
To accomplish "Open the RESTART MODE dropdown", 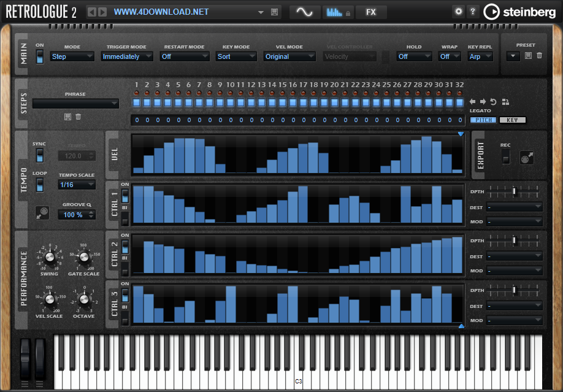I will [x=185, y=56].
